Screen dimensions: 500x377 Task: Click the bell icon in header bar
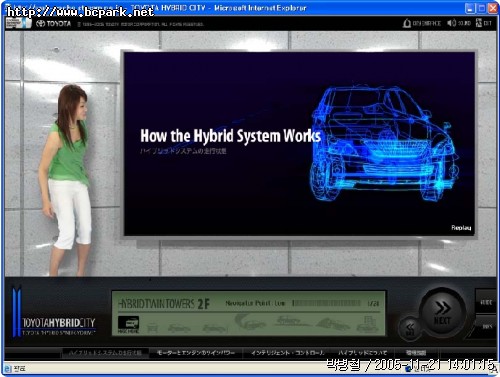(x=407, y=23)
